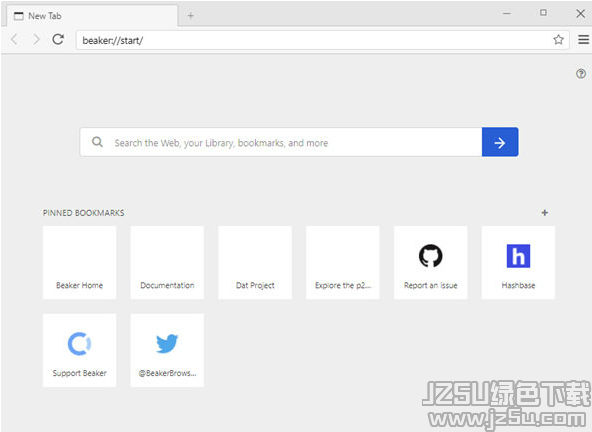592x432 pixels.
Task: Reload the current page
Action: [x=58, y=39]
